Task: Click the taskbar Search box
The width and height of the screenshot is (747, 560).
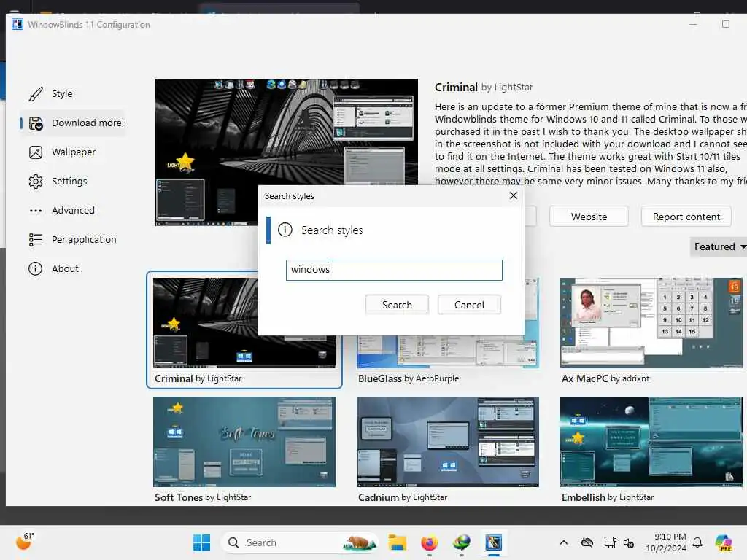Action: 299,542
